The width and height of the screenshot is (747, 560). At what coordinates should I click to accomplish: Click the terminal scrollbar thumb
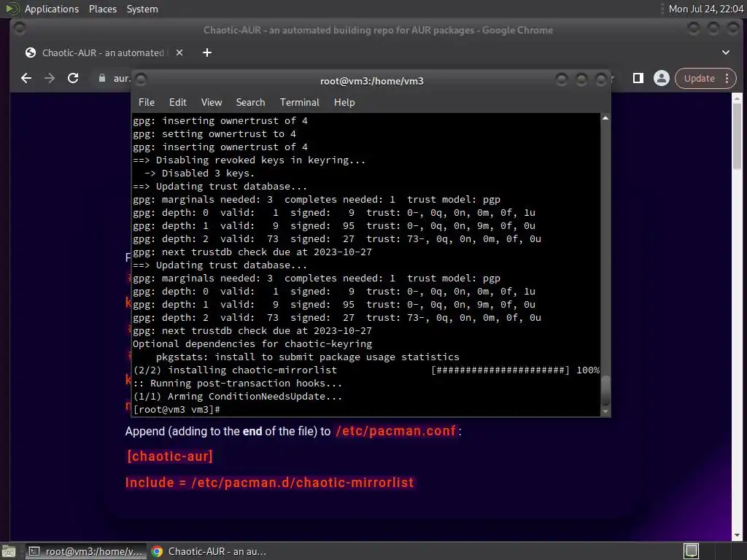(x=605, y=391)
